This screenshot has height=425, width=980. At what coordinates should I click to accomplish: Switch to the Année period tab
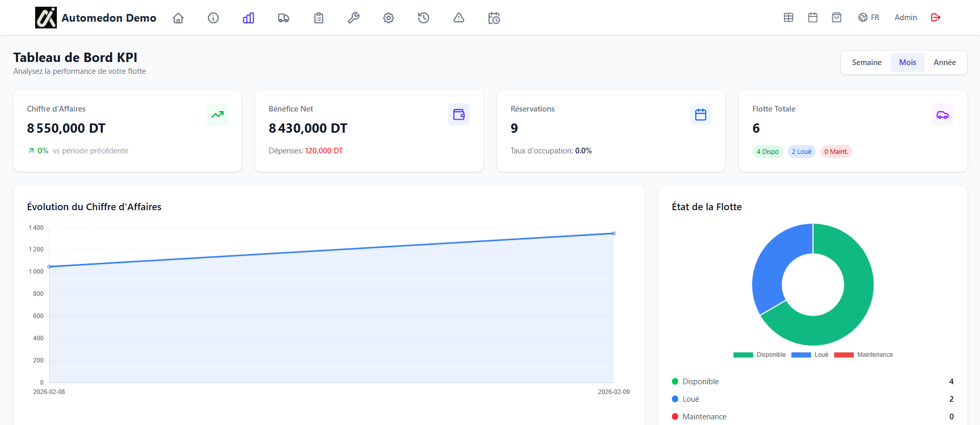coord(945,62)
